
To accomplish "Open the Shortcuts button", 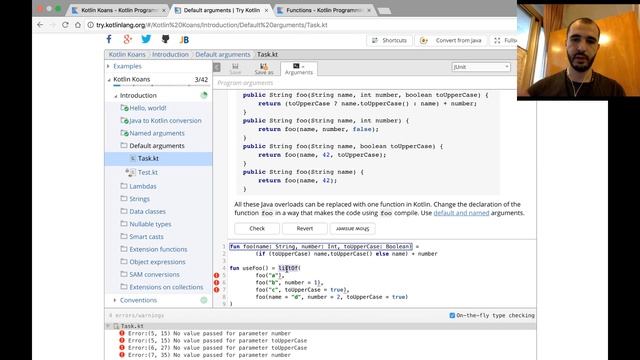I will (x=389, y=40).
